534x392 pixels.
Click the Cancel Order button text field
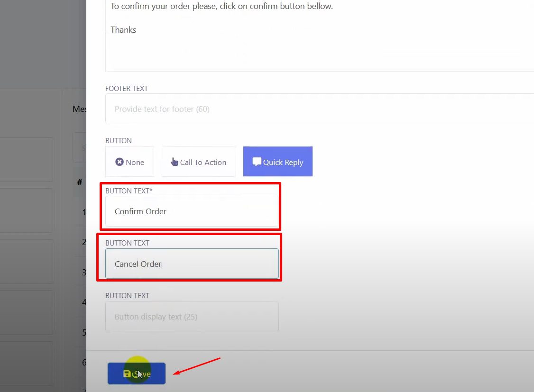click(192, 264)
